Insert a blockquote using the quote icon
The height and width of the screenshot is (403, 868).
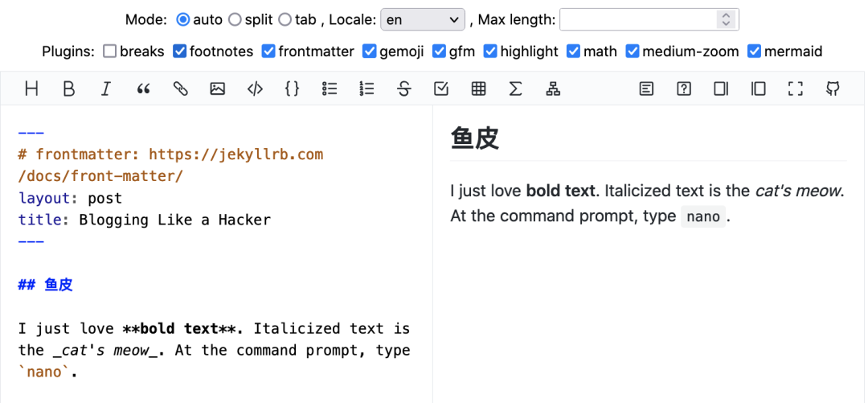point(143,89)
